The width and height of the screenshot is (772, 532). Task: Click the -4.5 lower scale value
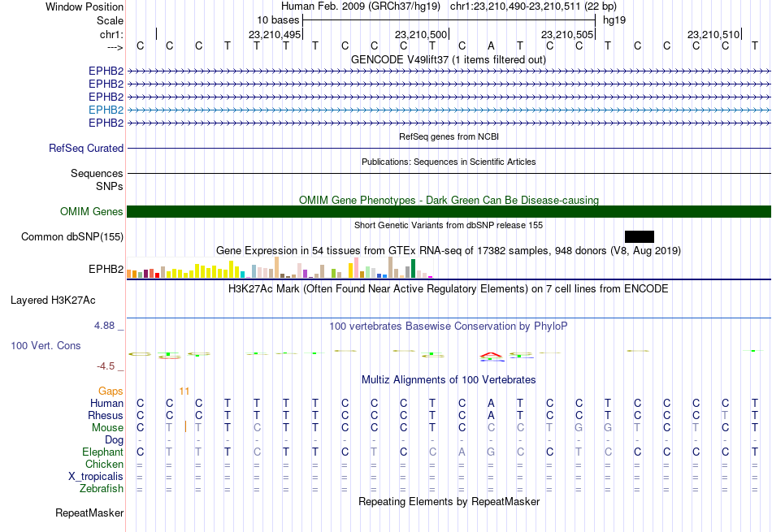point(106,366)
